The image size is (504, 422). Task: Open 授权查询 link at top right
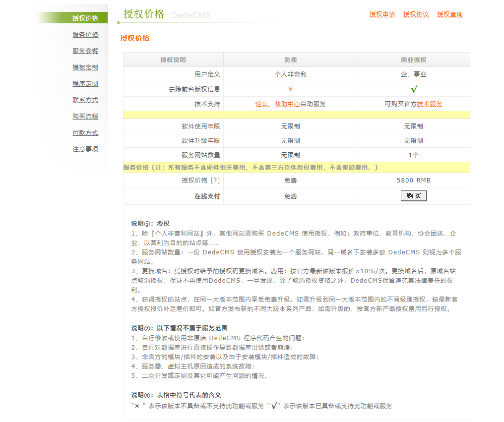point(450,14)
